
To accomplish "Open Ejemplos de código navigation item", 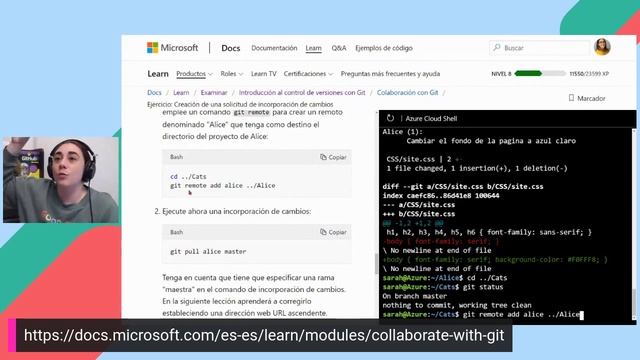I will pos(384,48).
